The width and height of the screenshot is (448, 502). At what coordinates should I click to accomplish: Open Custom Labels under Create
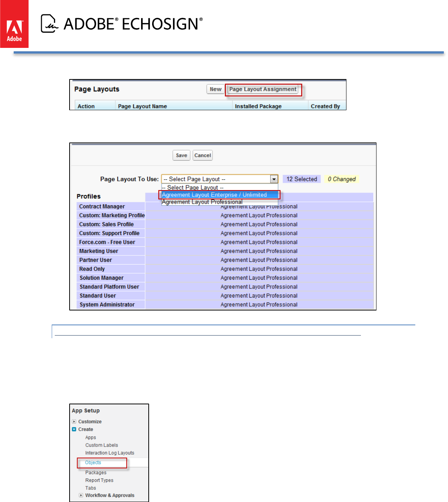pos(102,445)
